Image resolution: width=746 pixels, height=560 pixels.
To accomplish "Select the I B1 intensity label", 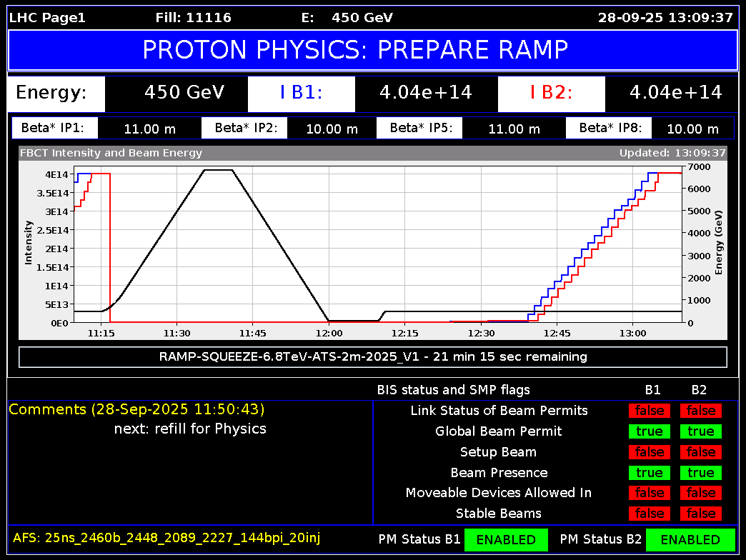I will pos(301,93).
